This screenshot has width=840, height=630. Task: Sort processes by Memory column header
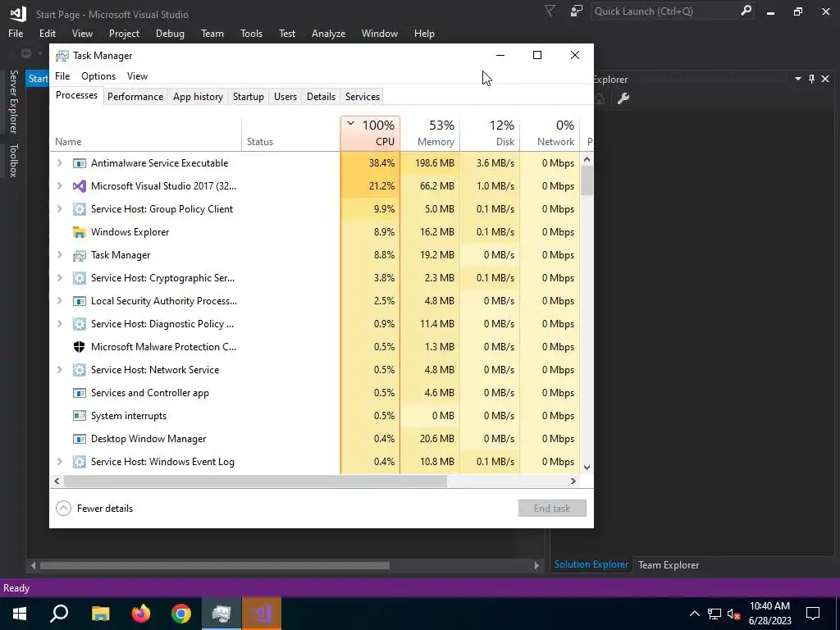coord(430,134)
